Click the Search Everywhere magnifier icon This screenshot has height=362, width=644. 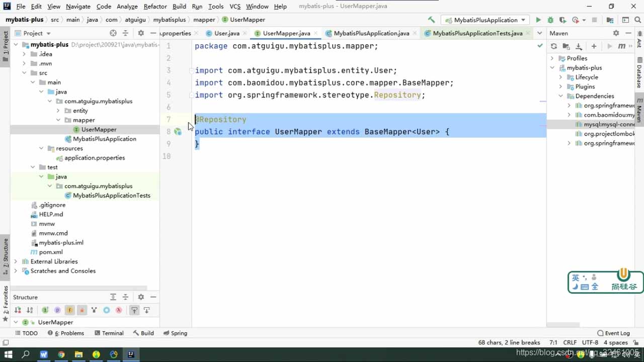coord(638,20)
